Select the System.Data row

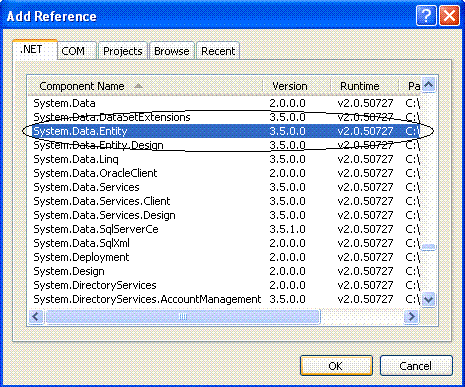(224, 103)
